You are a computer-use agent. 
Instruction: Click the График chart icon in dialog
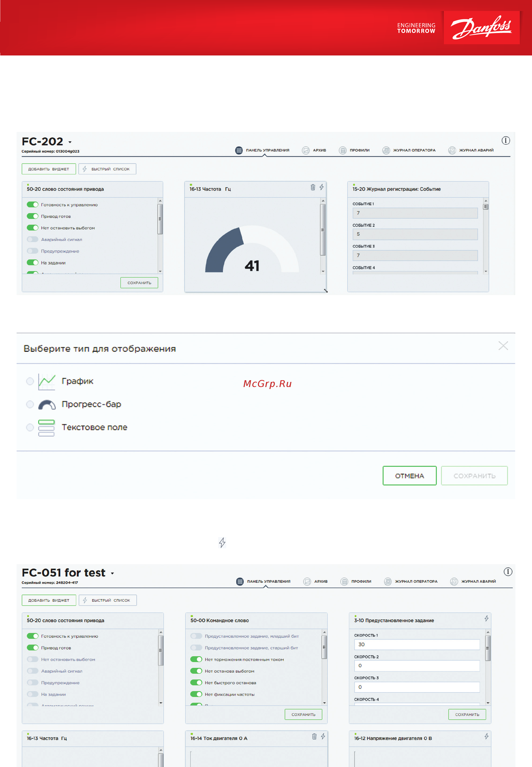pyautogui.click(x=47, y=382)
